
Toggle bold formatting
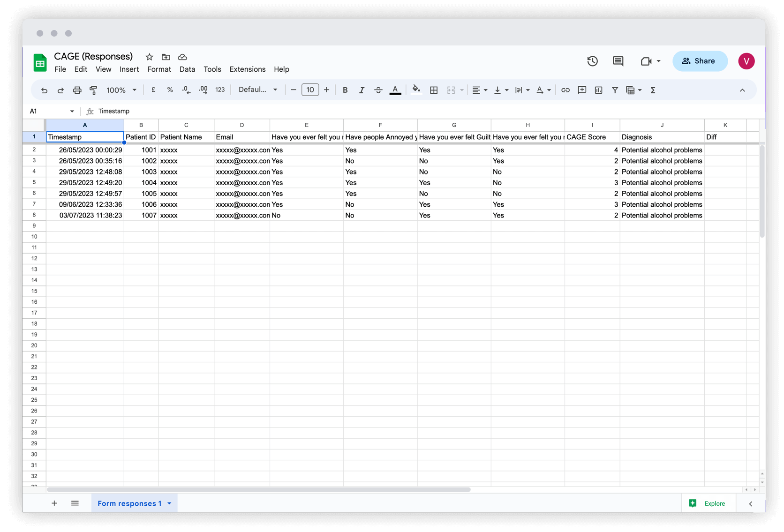click(345, 90)
